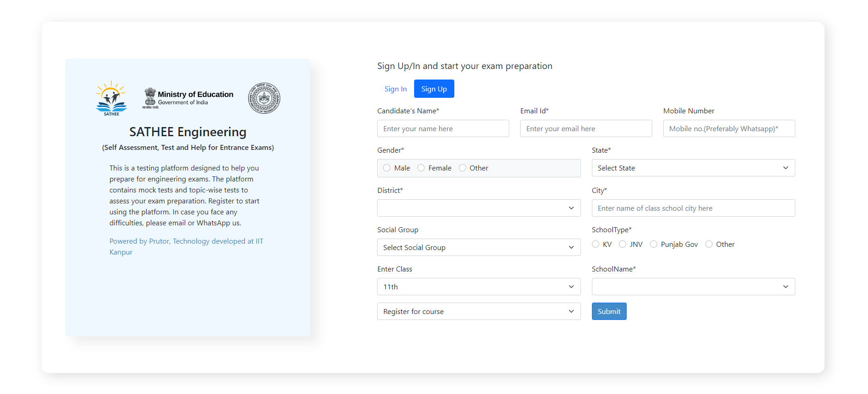Click the Email Id* label
Viewport: 868px width, 394px height.
coord(534,111)
